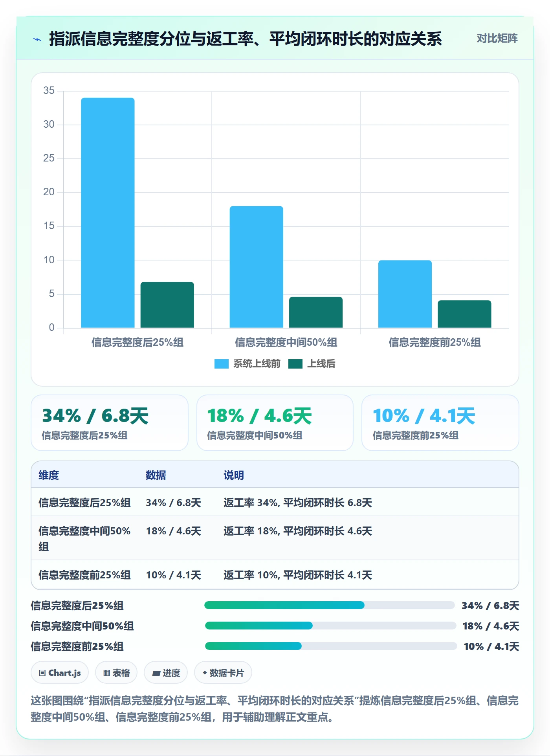Click the blue bar for 信息完整度前25%组

(x=405, y=294)
